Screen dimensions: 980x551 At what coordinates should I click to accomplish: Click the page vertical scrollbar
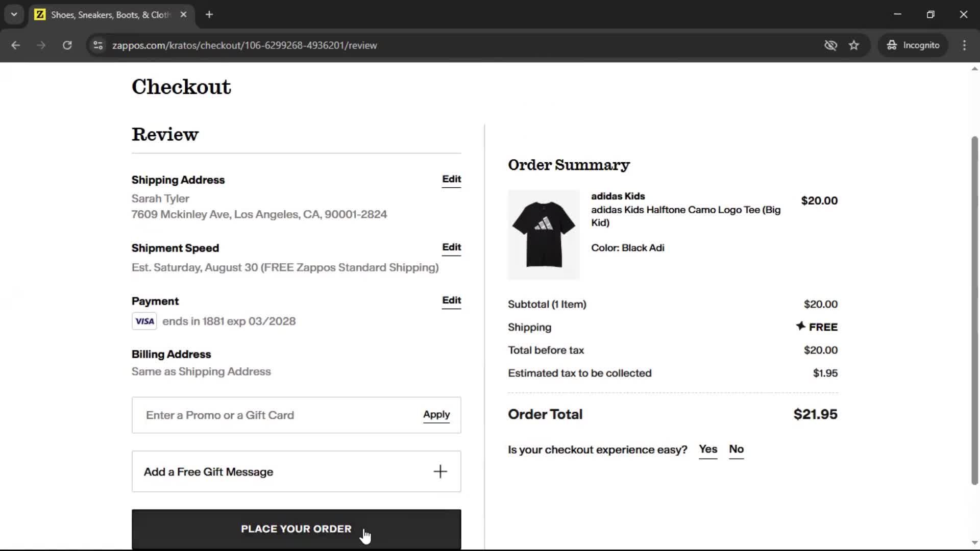coord(974,310)
